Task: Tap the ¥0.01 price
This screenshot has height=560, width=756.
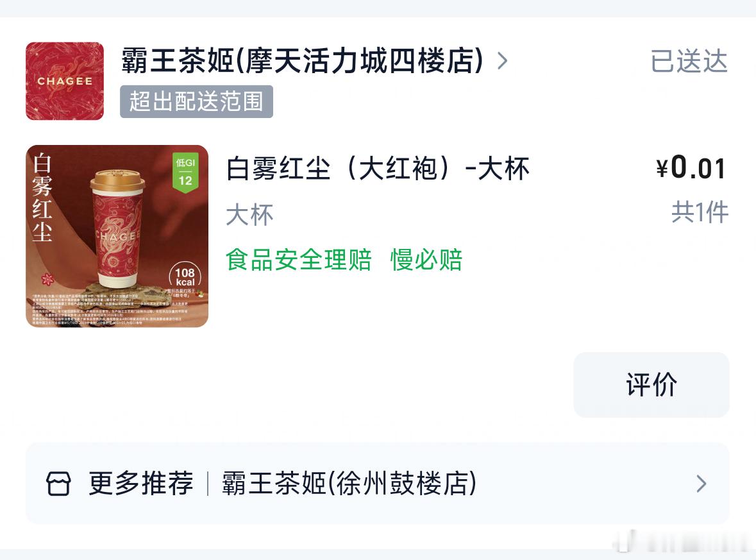Action: tap(691, 168)
